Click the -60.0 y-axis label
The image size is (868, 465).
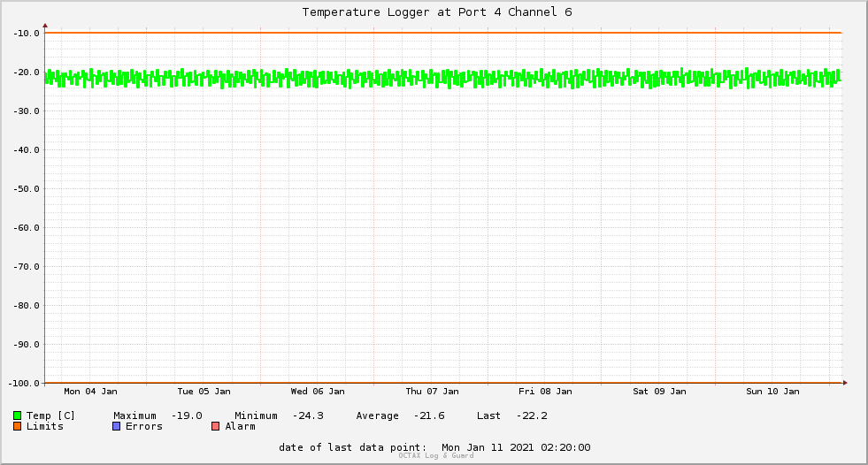coord(27,228)
